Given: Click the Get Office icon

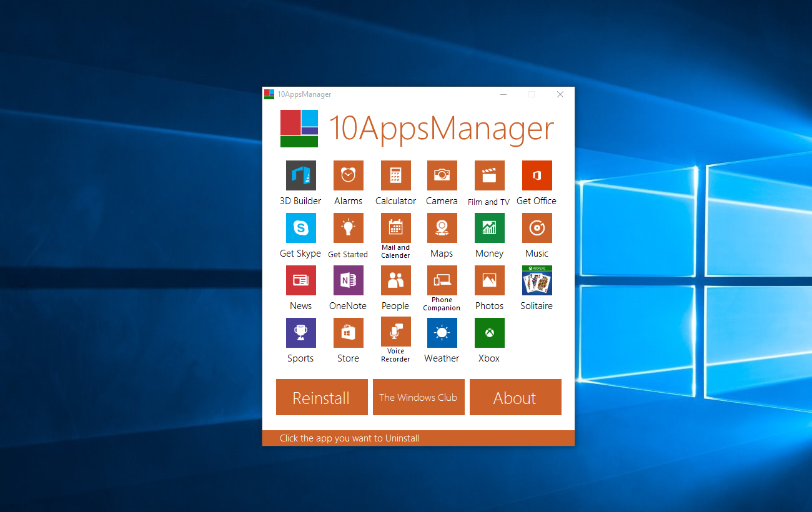Looking at the screenshot, I should [x=537, y=175].
